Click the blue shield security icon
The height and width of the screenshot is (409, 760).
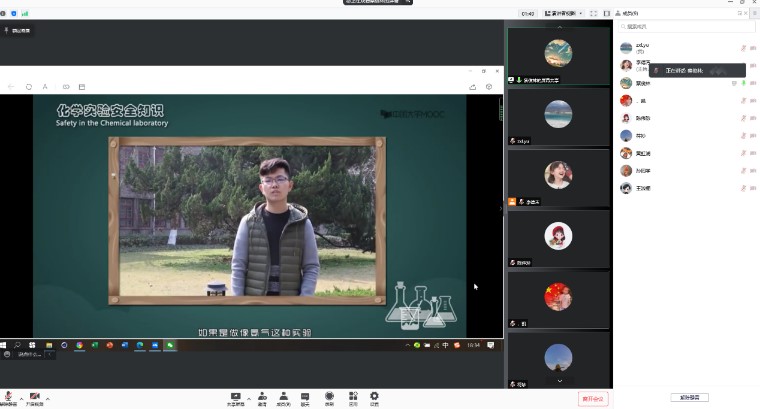pos(14,14)
